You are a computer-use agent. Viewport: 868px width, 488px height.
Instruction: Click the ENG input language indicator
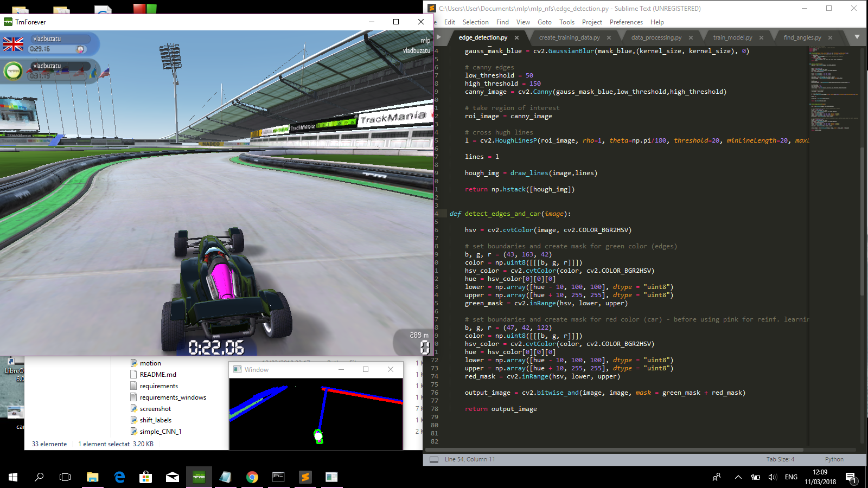click(x=791, y=477)
